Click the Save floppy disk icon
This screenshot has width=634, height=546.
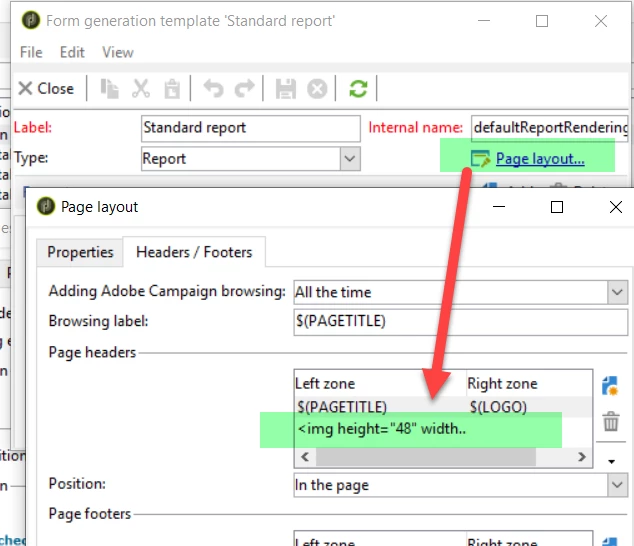(x=285, y=89)
